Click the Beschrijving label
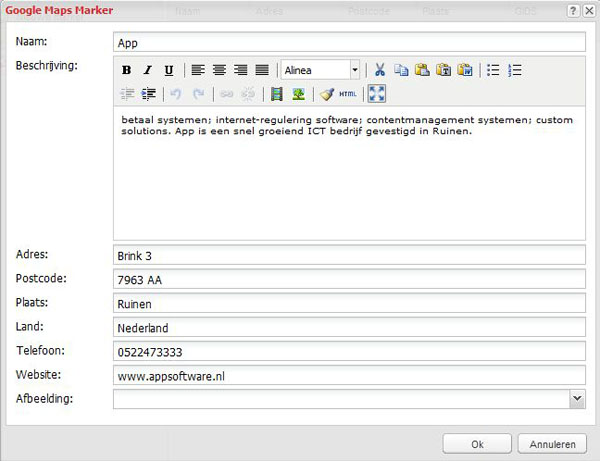The height and width of the screenshot is (461, 600). [46, 66]
